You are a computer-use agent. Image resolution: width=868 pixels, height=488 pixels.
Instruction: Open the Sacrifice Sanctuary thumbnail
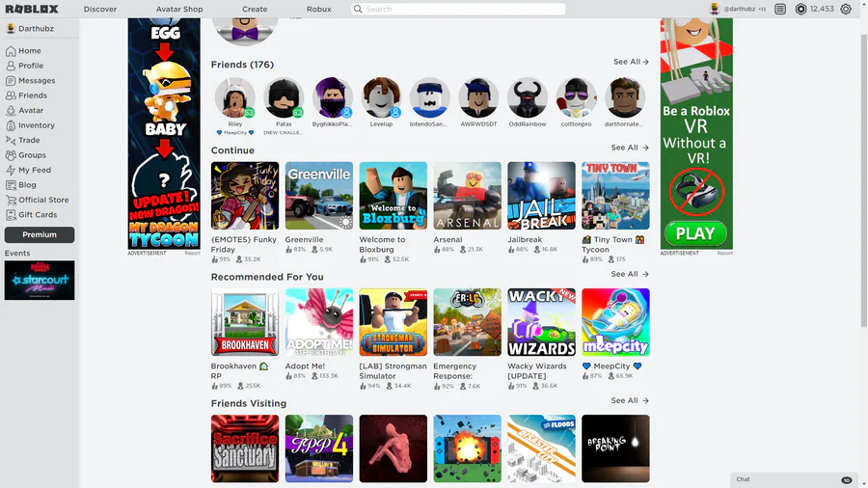[245, 448]
